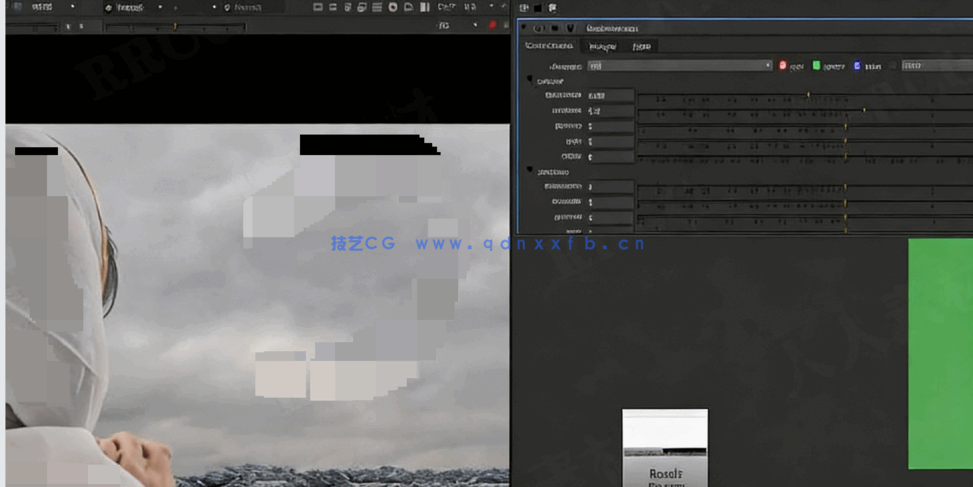Click the leftmost square icon in viewer toolbar
Viewport: 973px width, 487px height.
pyautogui.click(x=318, y=7)
